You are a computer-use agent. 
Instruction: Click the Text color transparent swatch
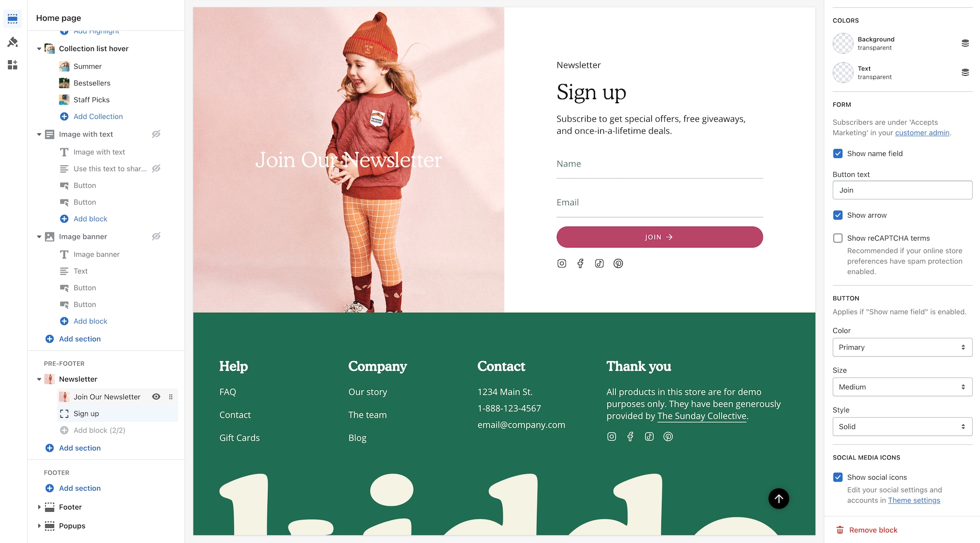coord(843,73)
